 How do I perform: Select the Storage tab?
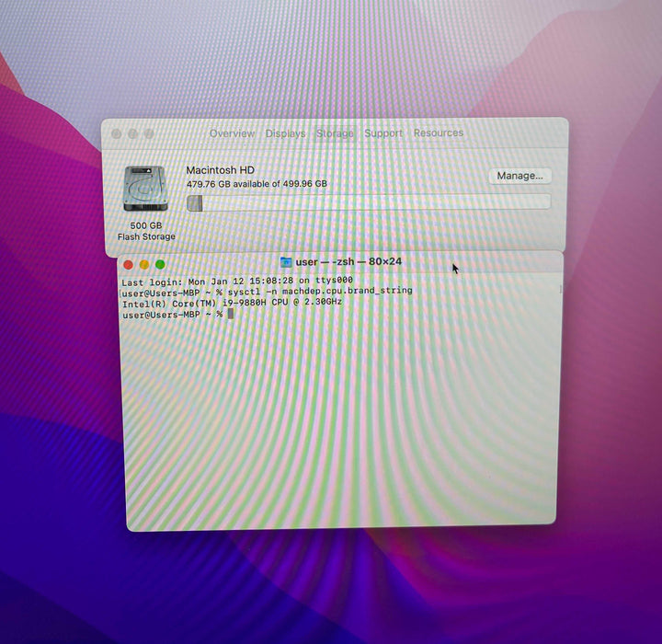[335, 133]
